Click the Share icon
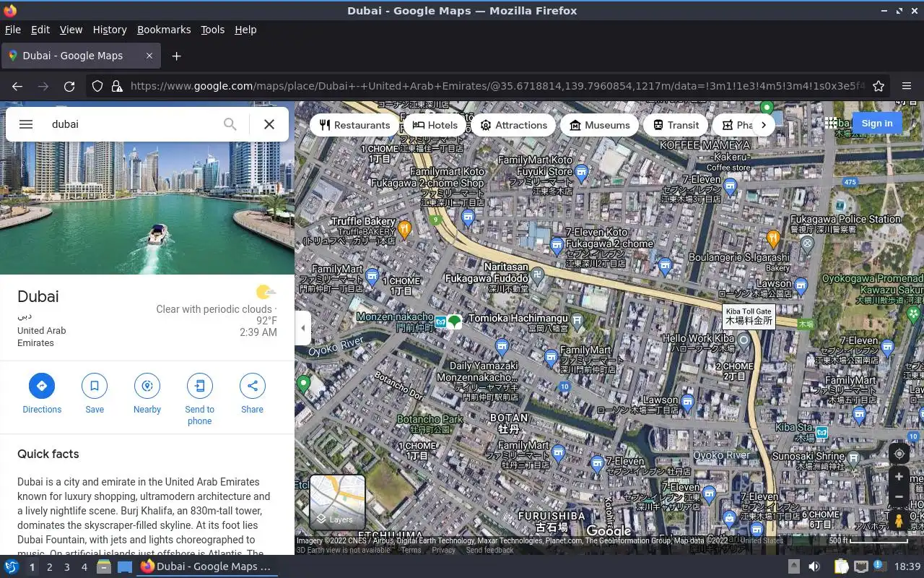 pos(253,386)
